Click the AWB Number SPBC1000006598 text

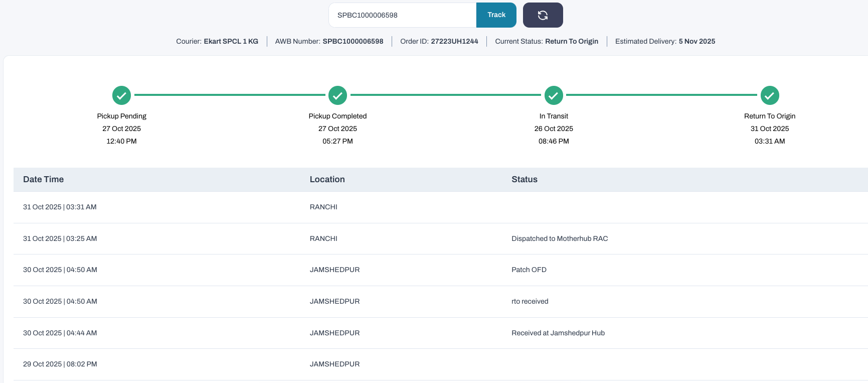click(x=353, y=41)
